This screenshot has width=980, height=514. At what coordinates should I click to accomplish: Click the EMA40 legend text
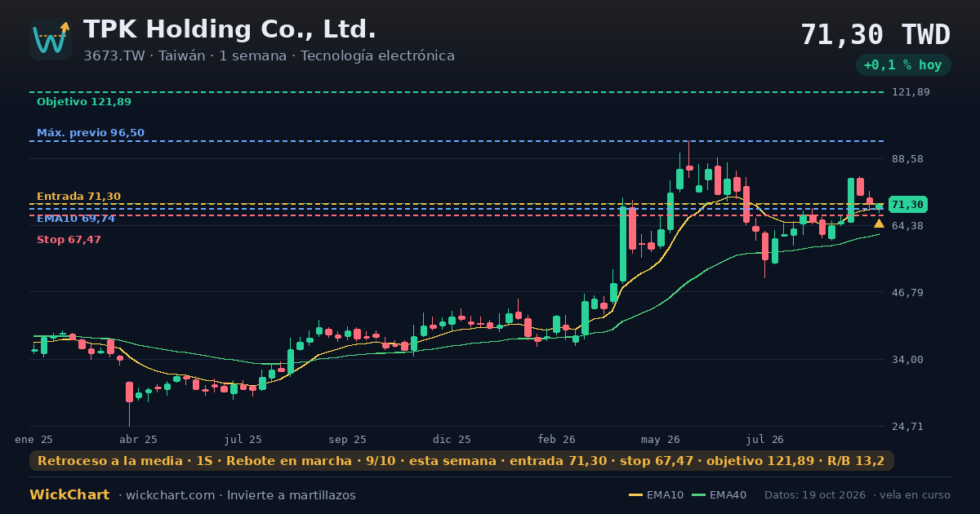coord(728,495)
